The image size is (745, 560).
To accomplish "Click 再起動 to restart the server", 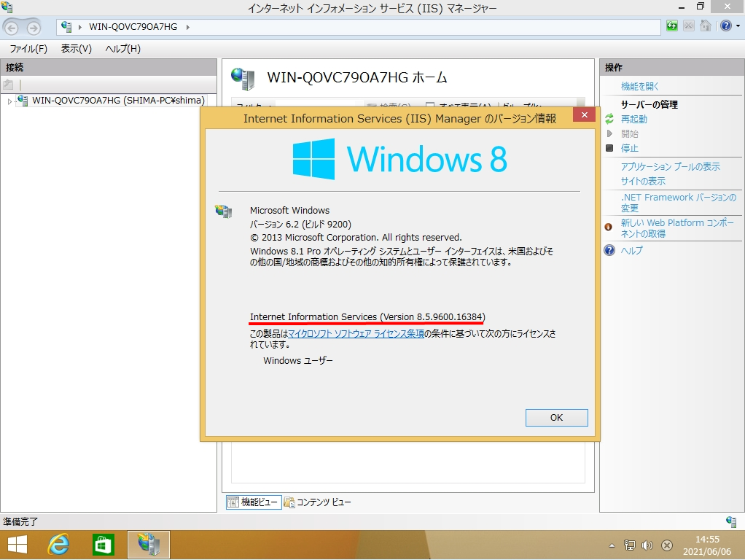I will [x=633, y=119].
